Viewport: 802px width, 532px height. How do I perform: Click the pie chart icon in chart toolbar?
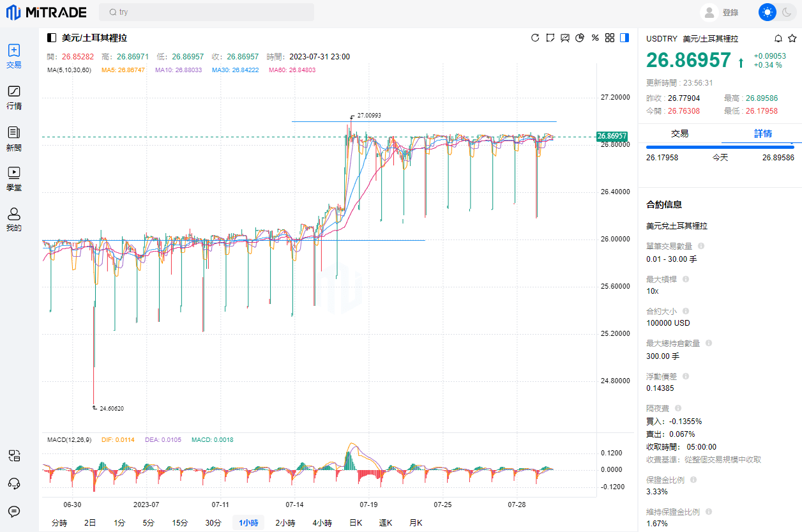(x=580, y=38)
